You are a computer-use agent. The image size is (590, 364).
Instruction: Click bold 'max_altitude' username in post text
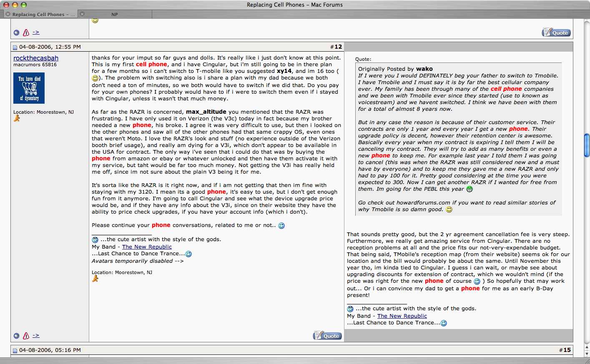206,112
